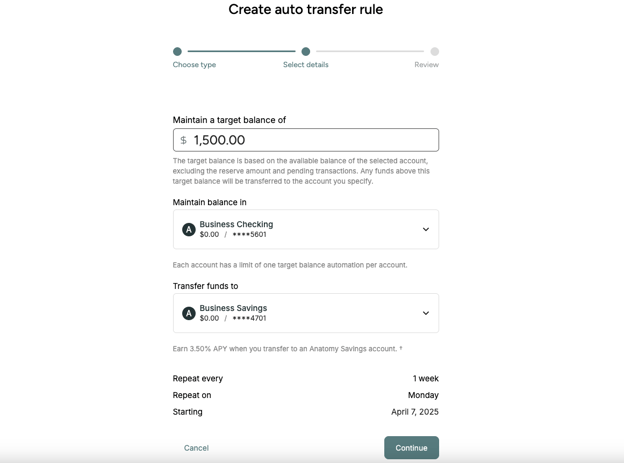Click the dollar sign in balance field

183,140
